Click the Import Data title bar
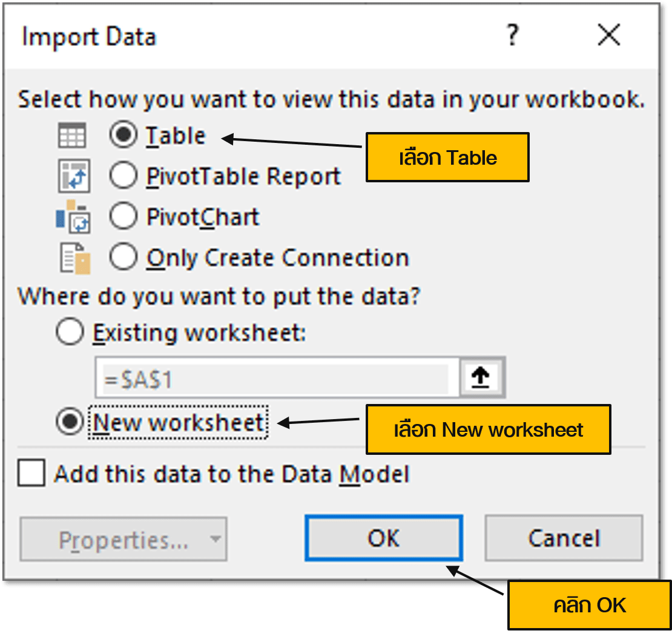 click(88, 36)
